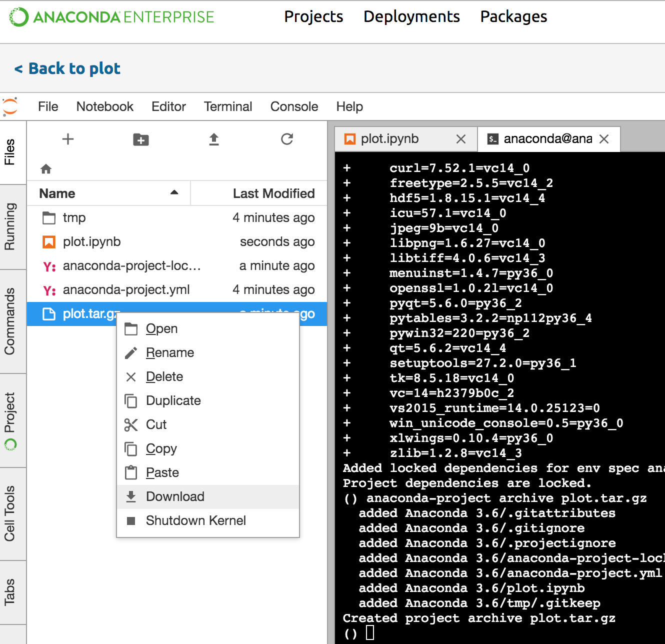665x644 pixels.
Task: Click the Open folder icon in context menu
Action: (x=131, y=329)
